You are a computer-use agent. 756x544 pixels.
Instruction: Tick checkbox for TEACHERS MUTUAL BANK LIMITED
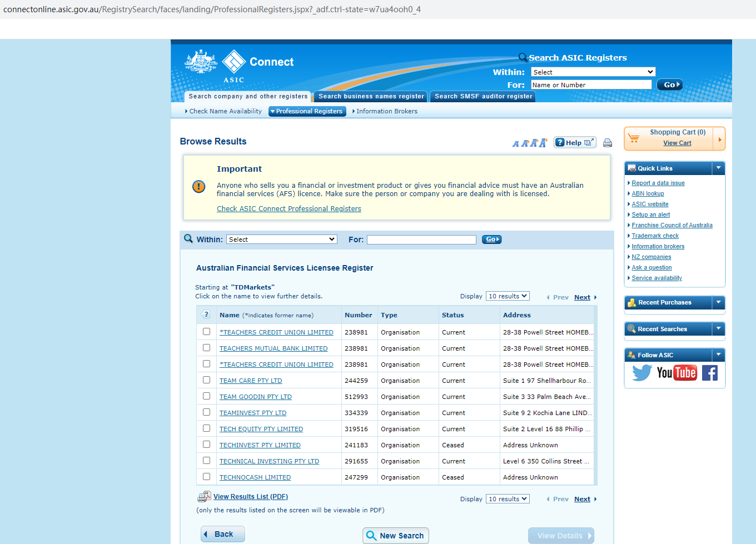(206, 348)
